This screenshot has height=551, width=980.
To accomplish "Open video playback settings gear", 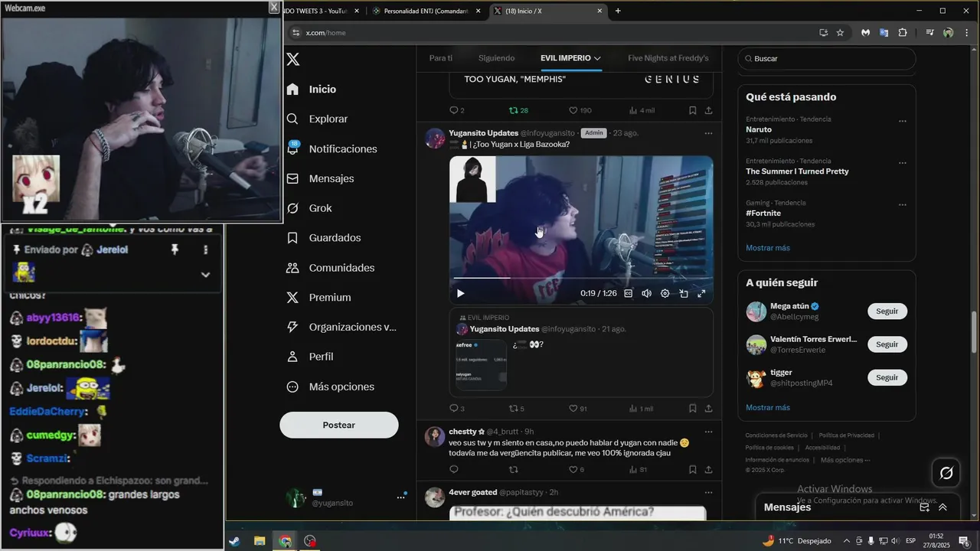I will click(x=665, y=293).
